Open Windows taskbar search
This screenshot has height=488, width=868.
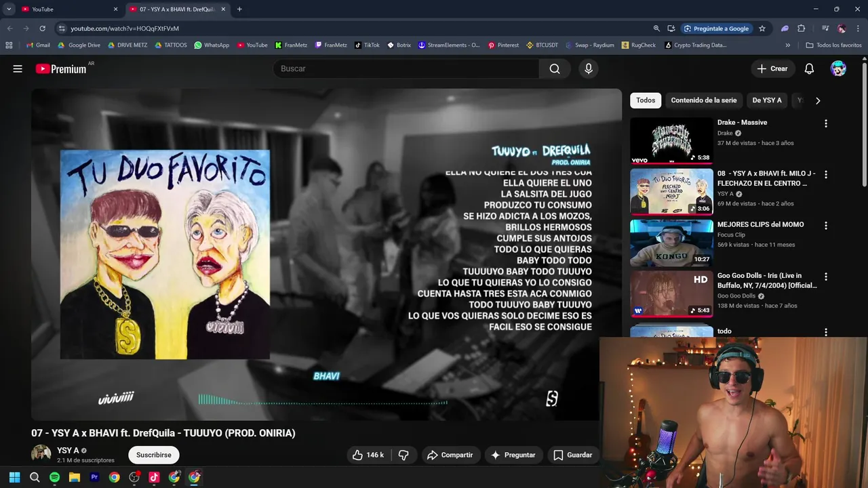point(35,477)
